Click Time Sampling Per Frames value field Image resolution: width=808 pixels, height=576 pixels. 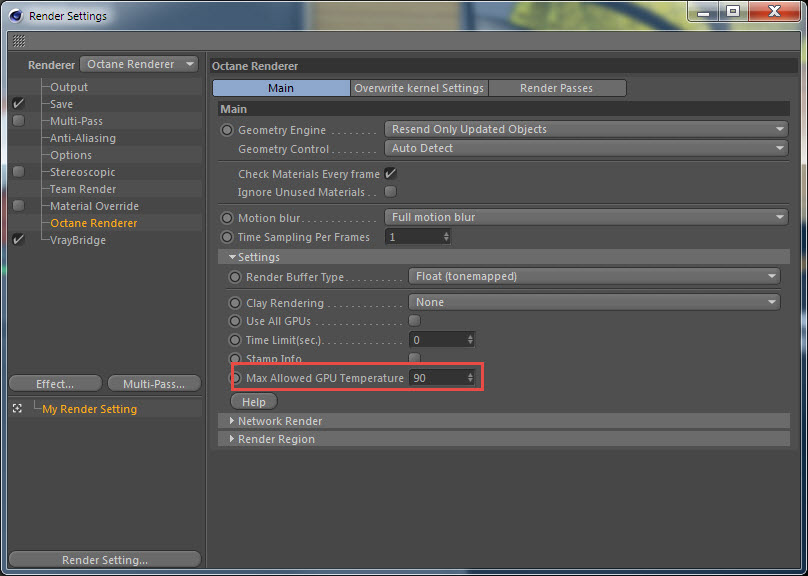coord(414,237)
